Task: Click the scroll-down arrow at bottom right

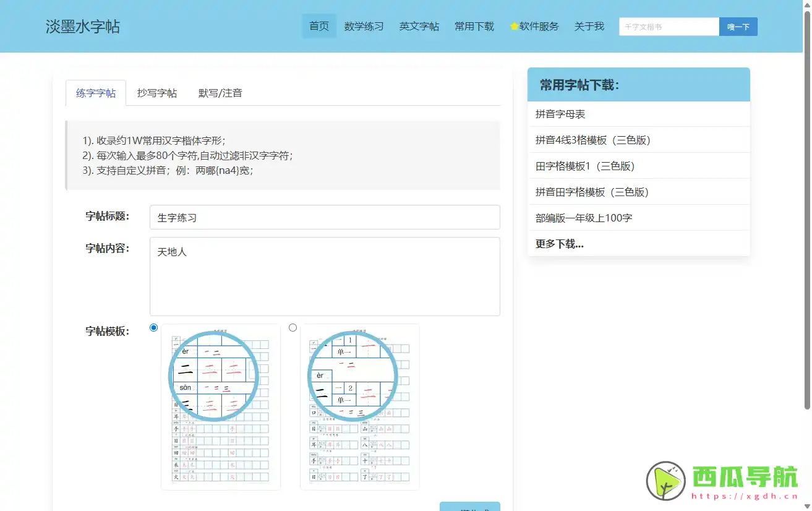Action: coord(805,504)
